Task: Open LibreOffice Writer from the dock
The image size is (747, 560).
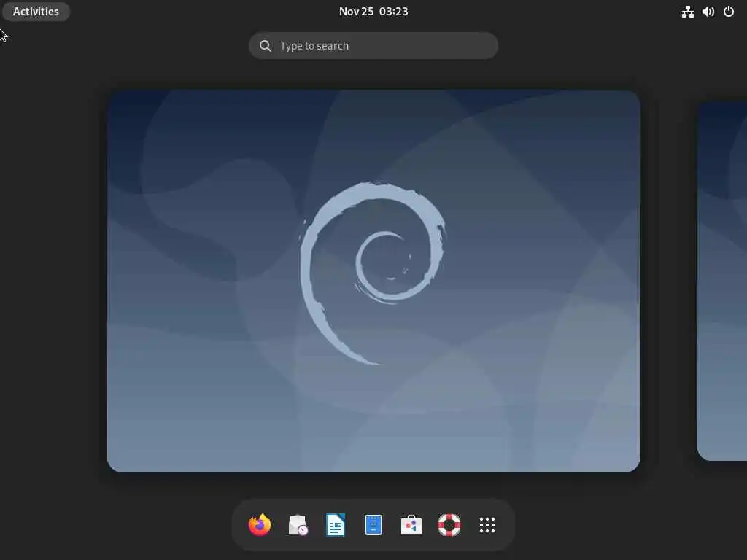Action: pos(336,525)
